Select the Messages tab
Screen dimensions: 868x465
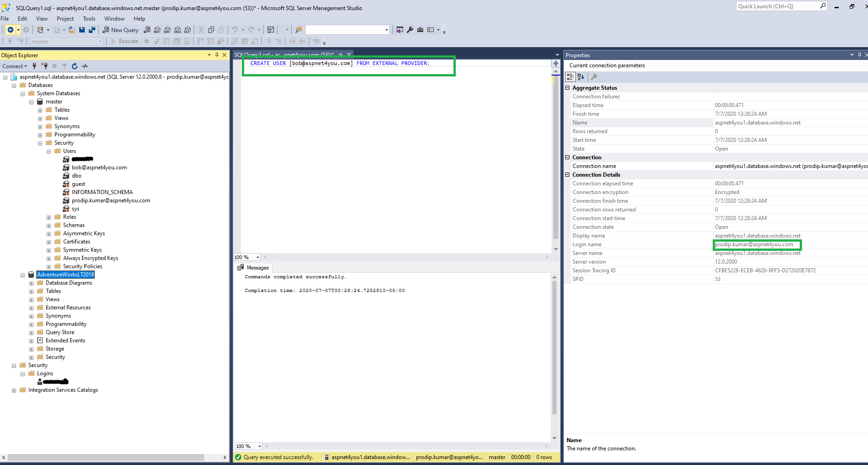coord(253,268)
